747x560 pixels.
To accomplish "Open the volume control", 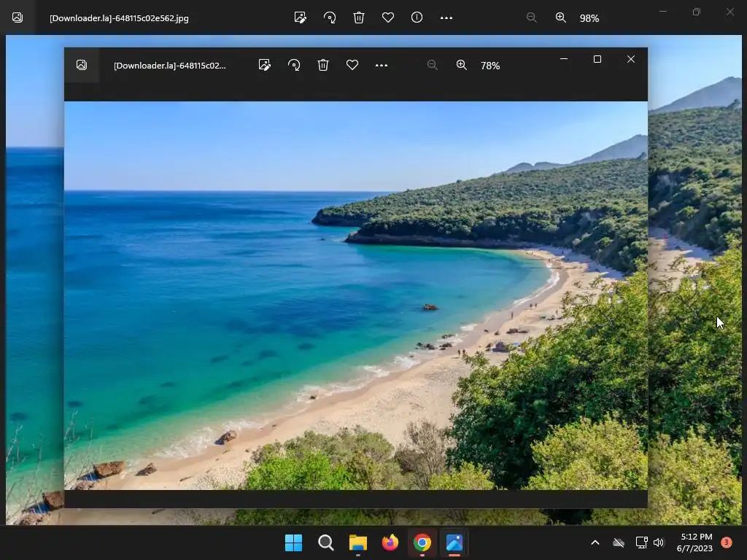I will tap(659, 542).
